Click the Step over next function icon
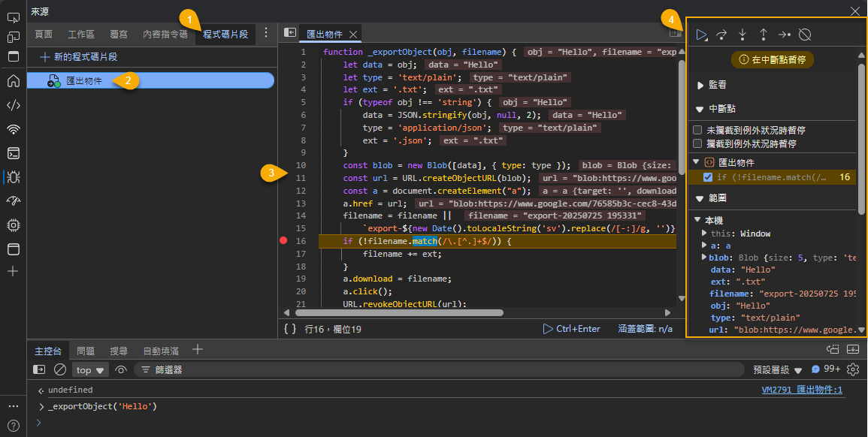868x437 pixels. pyautogui.click(x=721, y=35)
